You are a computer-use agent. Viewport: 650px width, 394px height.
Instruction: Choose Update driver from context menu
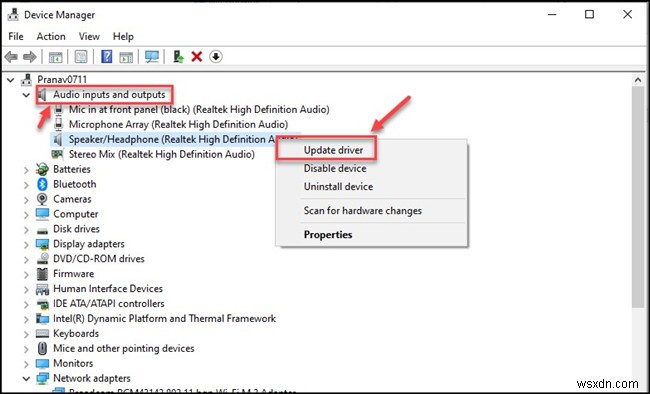click(x=334, y=150)
